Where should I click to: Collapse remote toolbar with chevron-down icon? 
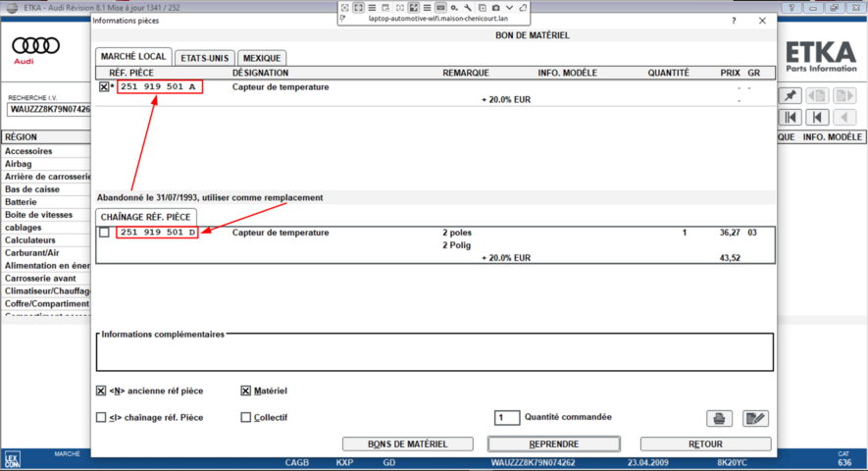pos(509,8)
